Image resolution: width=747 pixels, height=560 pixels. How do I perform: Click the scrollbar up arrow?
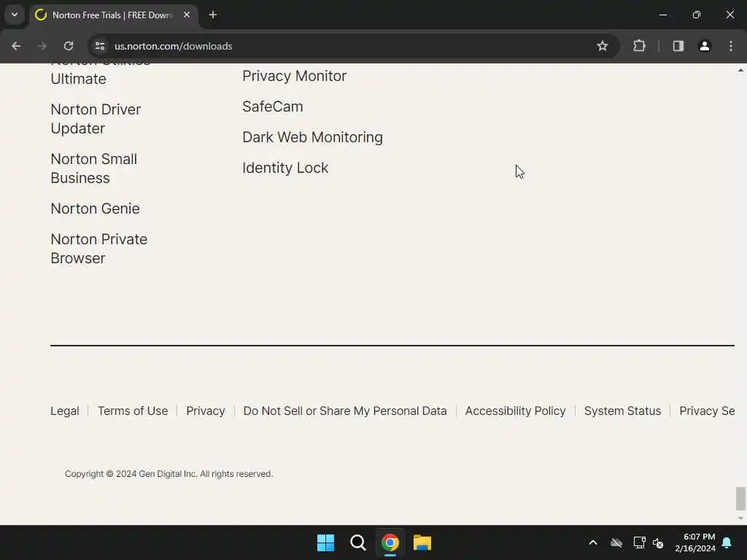coord(740,70)
